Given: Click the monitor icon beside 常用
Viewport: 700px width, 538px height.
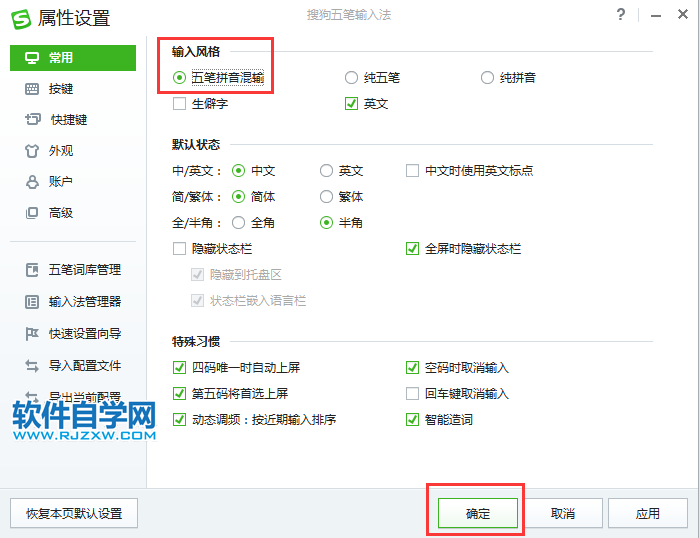Looking at the screenshot, I should point(32,58).
